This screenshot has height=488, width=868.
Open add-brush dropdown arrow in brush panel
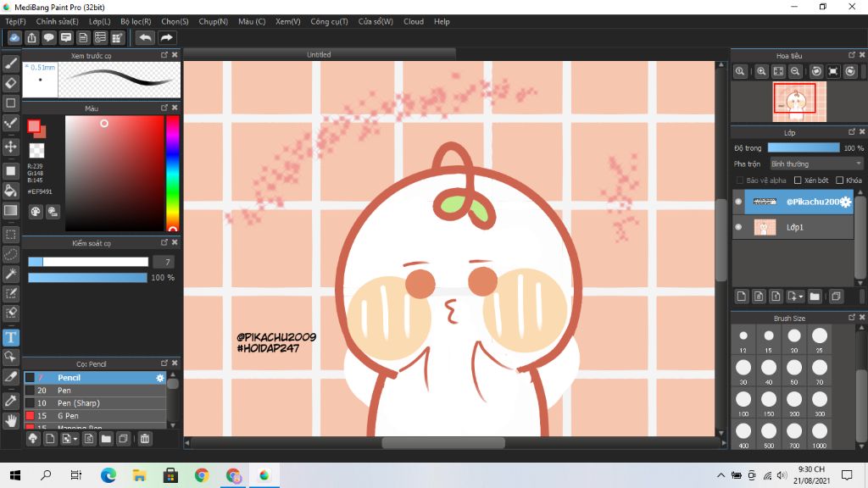click(x=75, y=440)
